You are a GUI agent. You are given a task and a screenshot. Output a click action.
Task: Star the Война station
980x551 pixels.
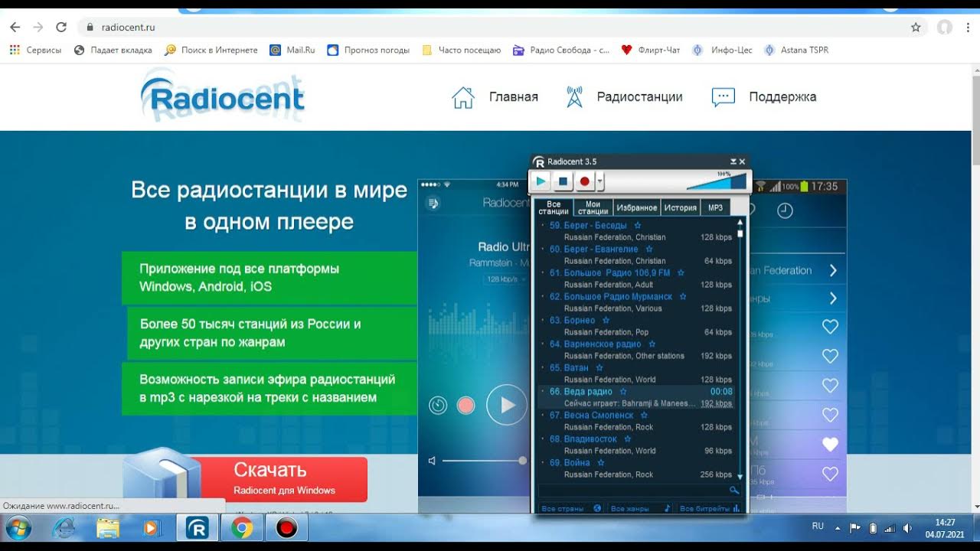[601, 463]
